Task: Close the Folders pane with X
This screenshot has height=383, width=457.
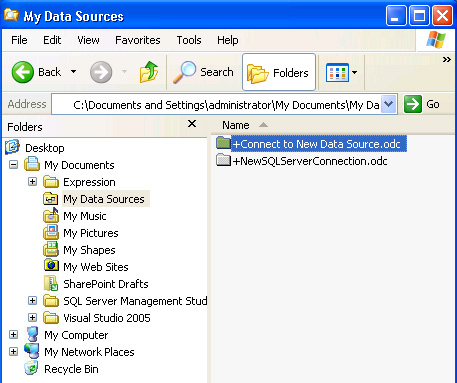Action: coord(192,124)
